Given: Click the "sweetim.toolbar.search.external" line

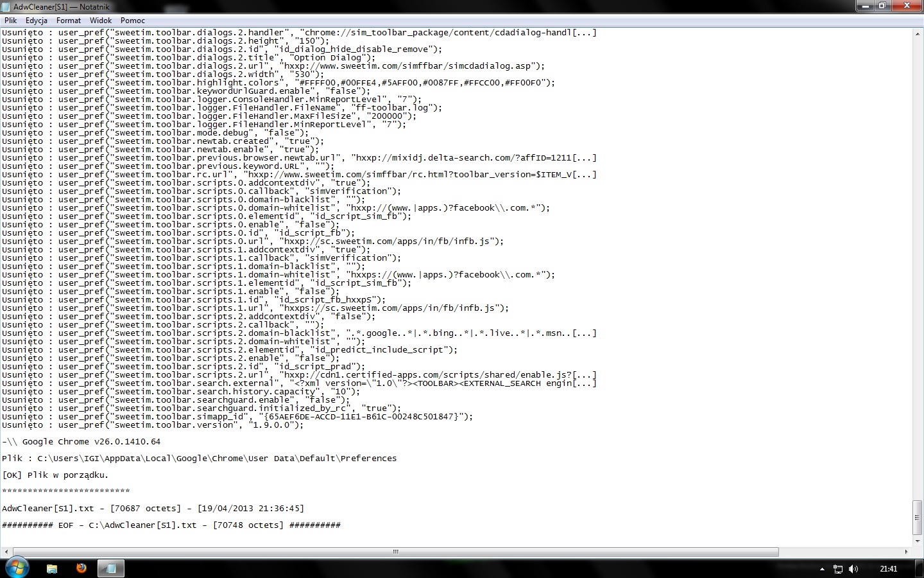Looking at the screenshot, I should (x=299, y=383).
